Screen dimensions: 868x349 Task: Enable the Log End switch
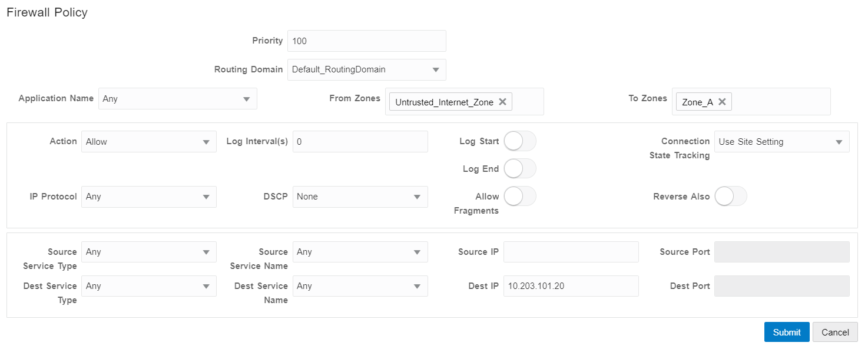tap(520, 169)
